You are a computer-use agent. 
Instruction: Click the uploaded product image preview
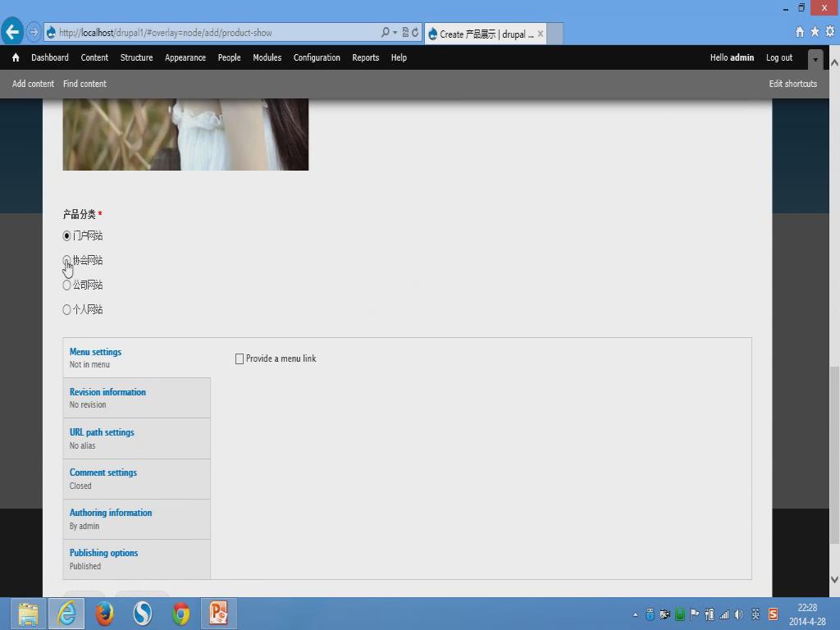click(185, 135)
